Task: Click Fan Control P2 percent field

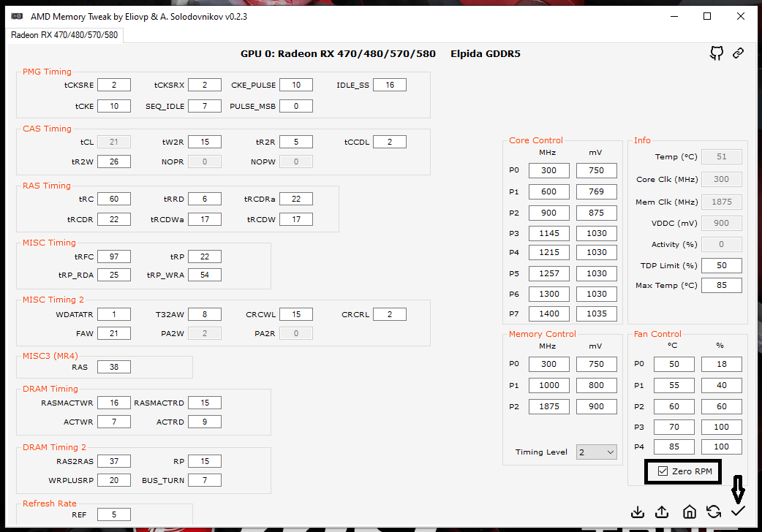Action: pyautogui.click(x=722, y=406)
